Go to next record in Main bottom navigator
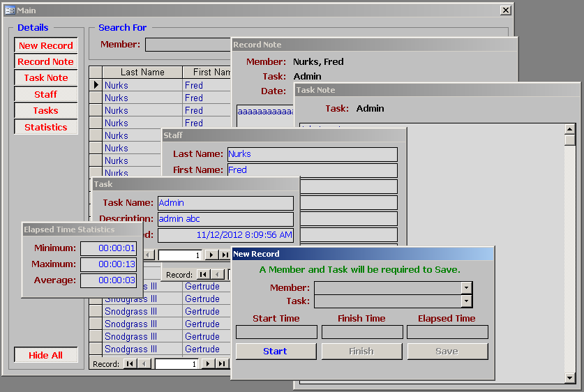 click(208, 363)
